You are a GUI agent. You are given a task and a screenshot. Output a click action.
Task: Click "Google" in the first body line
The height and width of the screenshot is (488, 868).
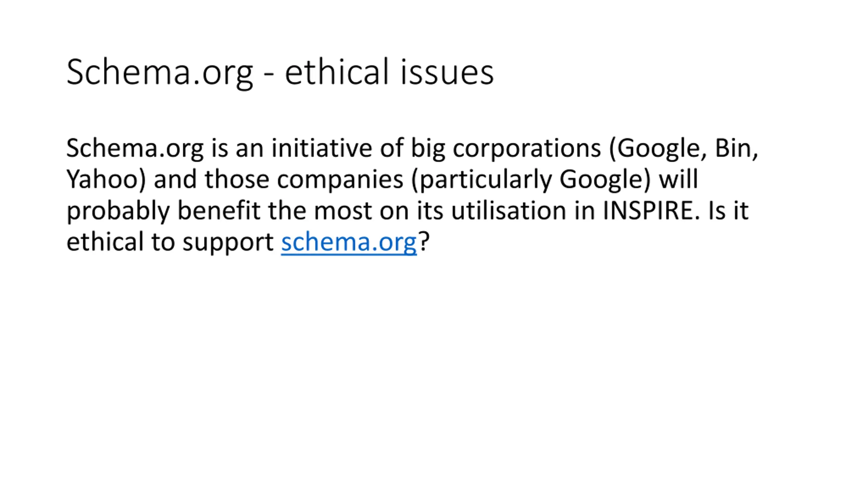coord(659,148)
